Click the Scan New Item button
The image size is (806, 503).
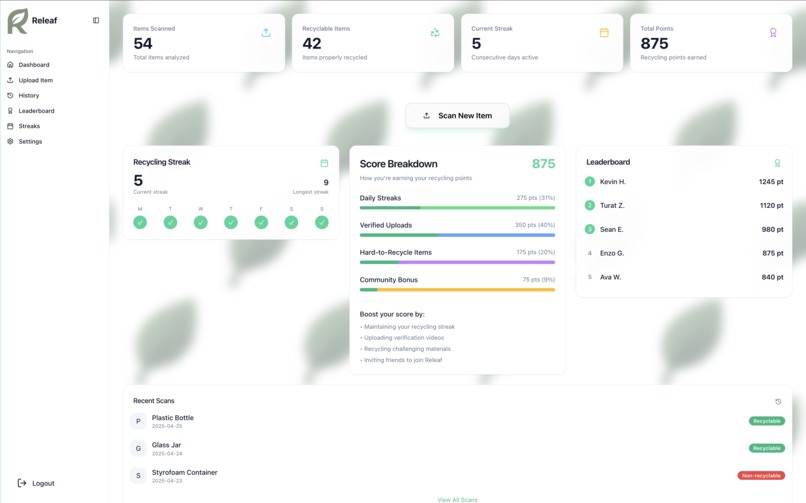tap(457, 116)
